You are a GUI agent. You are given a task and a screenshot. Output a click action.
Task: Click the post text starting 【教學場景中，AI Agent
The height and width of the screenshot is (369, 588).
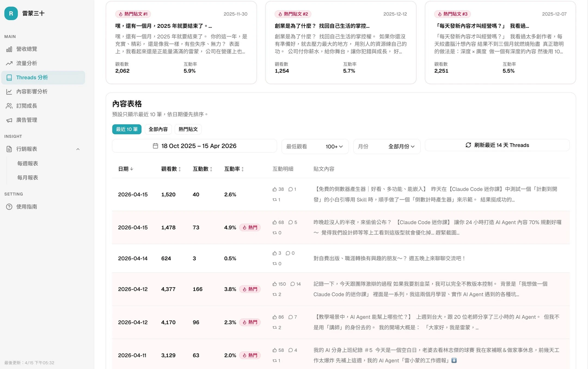click(436, 322)
